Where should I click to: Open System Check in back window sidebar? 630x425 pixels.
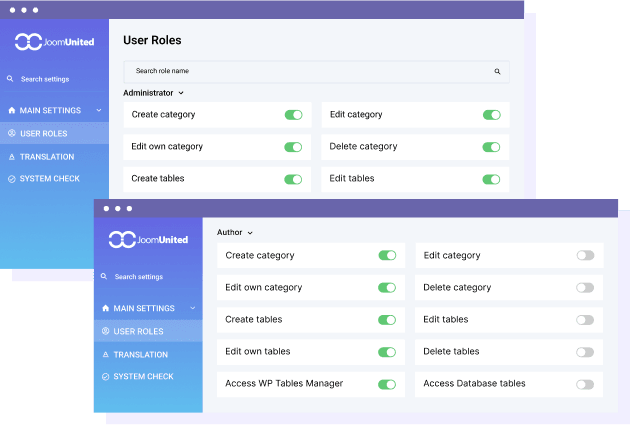(49, 179)
